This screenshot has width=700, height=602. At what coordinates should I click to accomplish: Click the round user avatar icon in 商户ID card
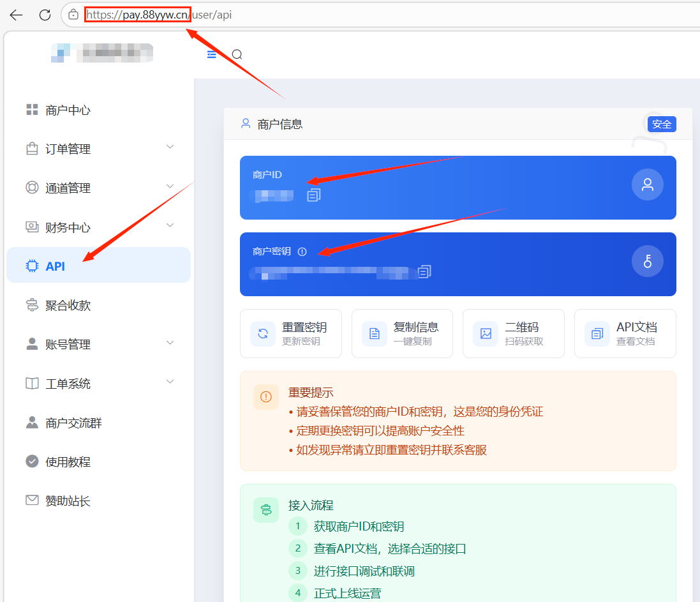[647, 185]
